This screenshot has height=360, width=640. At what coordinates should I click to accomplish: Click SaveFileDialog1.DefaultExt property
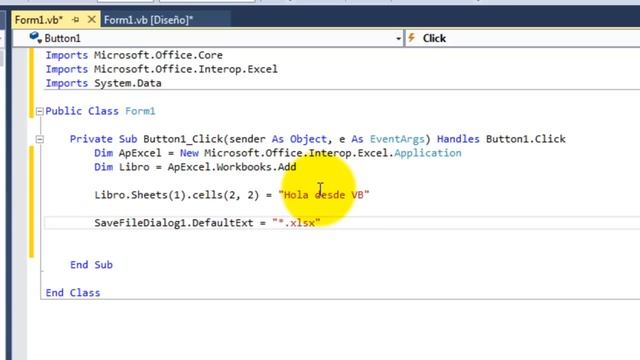pos(174,223)
